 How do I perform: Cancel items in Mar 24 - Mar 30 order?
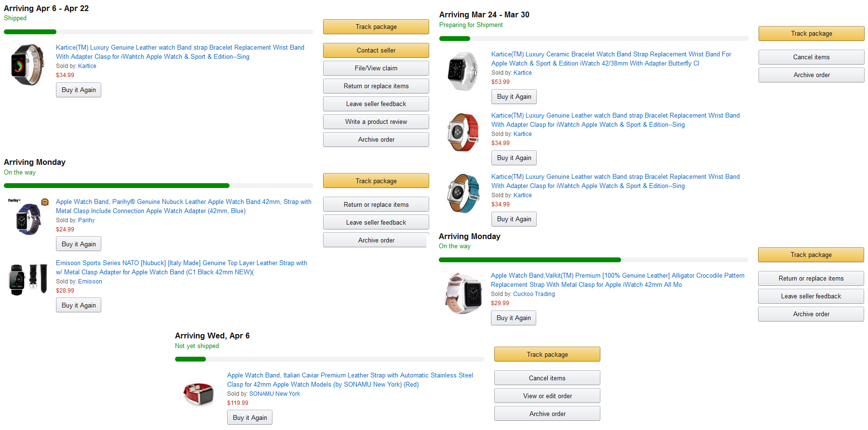click(x=812, y=57)
